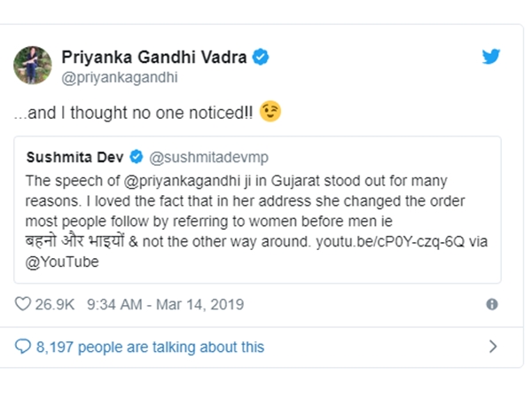Click Priyanka Gandhi Vadra's verified badge
This screenshot has width=532, height=399.
(x=261, y=56)
